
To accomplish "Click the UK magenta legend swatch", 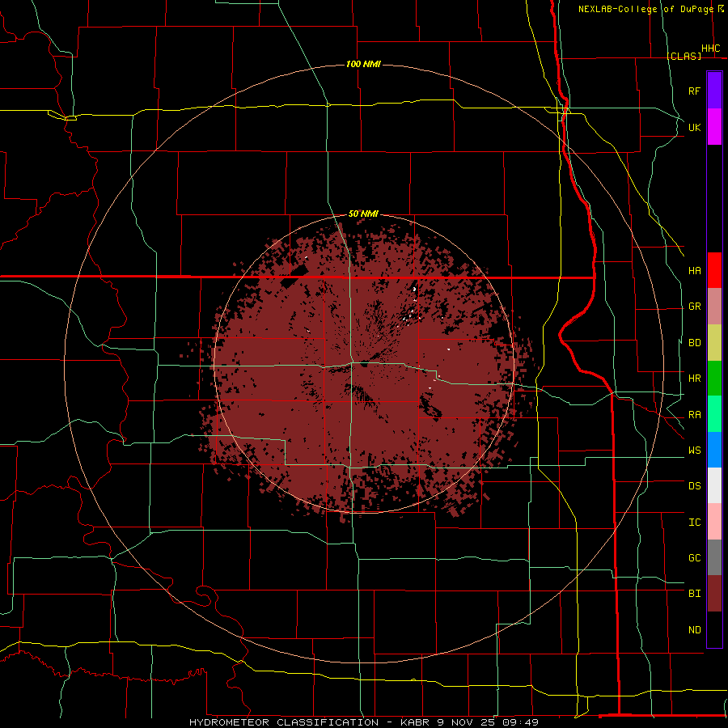I will point(714,127).
